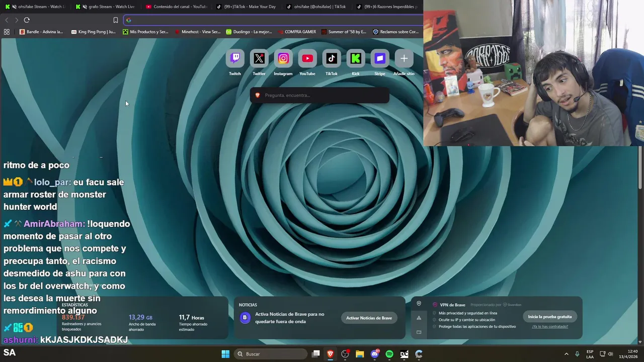Open Windows Start menu
This screenshot has height=362, width=644.
225,354
